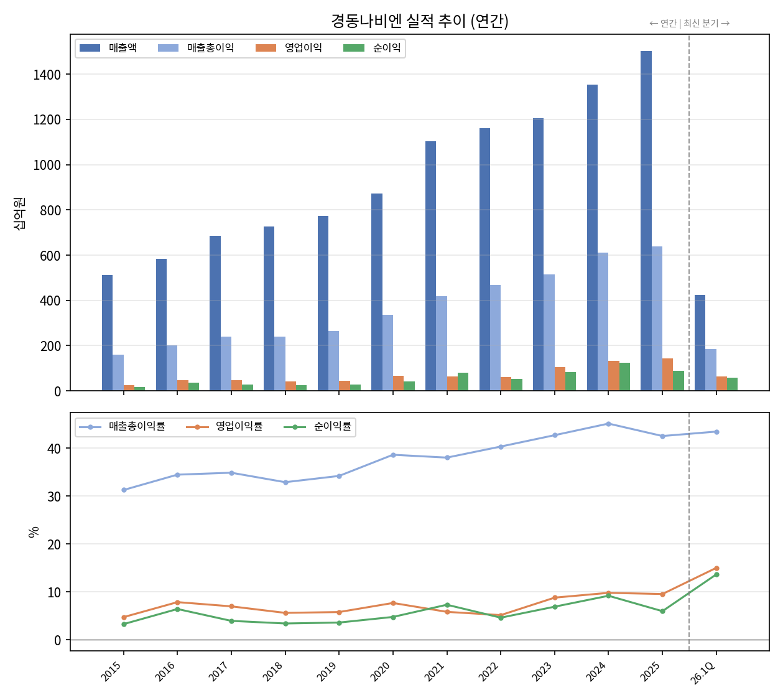Click the 2018 매출총이익률 data point
The image size is (783, 700).
pyautogui.click(x=285, y=482)
